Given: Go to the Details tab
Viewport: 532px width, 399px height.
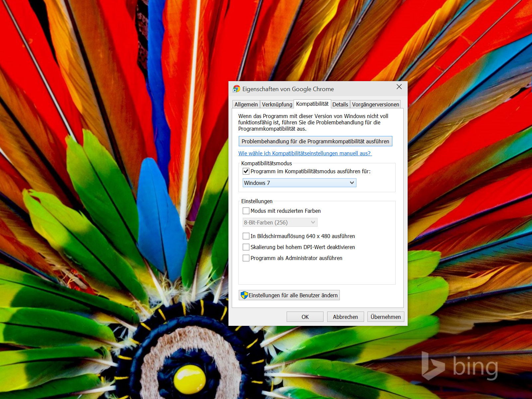Looking at the screenshot, I should [x=340, y=104].
